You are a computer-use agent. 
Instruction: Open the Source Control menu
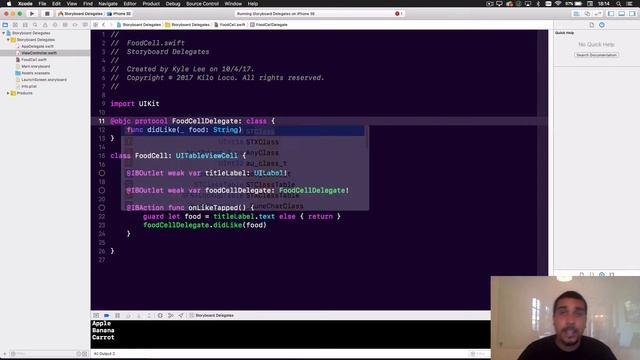point(202,4)
